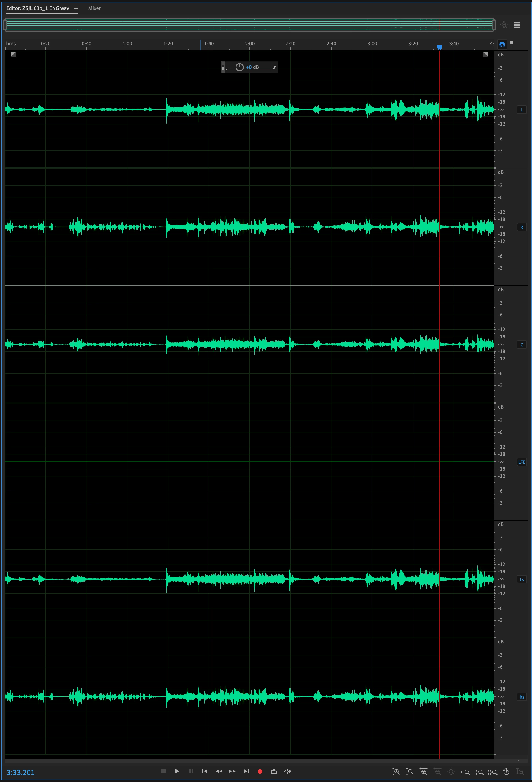Switch to the Mixer tab
The width and height of the screenshot is (532, 782).
click(94, 8)
